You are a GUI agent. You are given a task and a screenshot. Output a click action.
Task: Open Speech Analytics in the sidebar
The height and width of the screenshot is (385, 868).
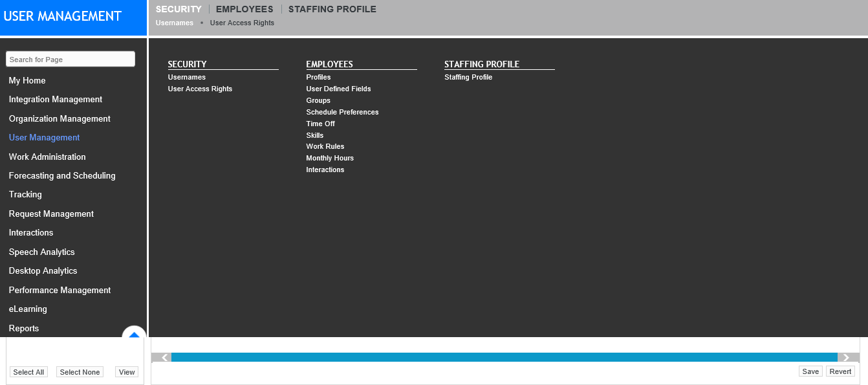[x=42, y=252]
